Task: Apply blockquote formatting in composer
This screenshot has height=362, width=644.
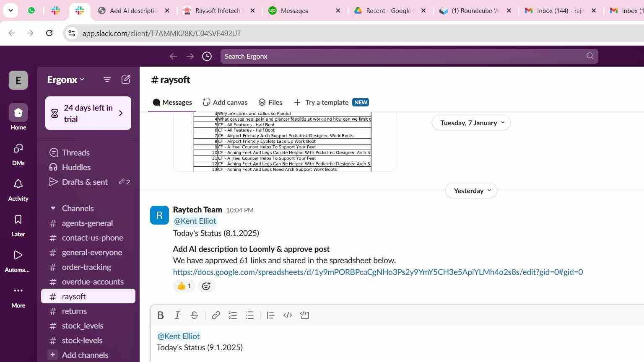Action: [270, 315]
